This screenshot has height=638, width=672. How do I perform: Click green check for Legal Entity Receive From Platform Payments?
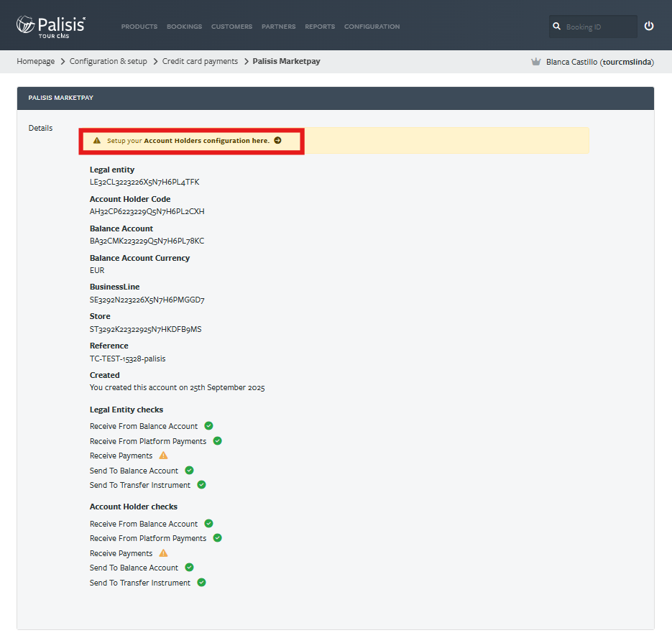coord(217,441)
